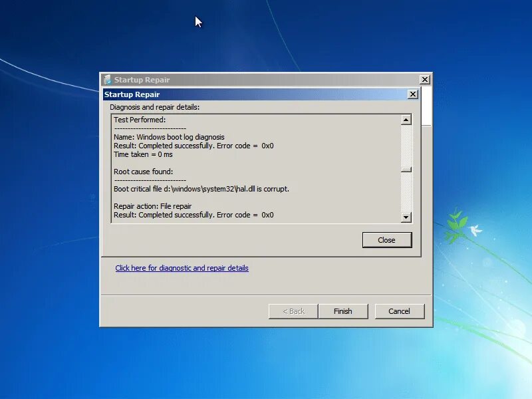Viewport: 532px width, 399px height.
Task: Click the scrollbar down arrow in details box
Action: click(406, 217)
